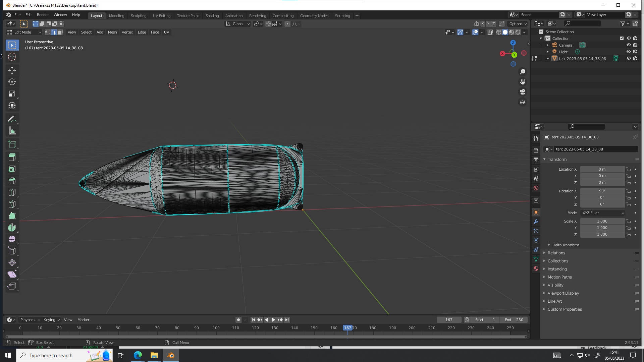Play the animation in timeline
The image size is (644, 362).
pos(273,320)
